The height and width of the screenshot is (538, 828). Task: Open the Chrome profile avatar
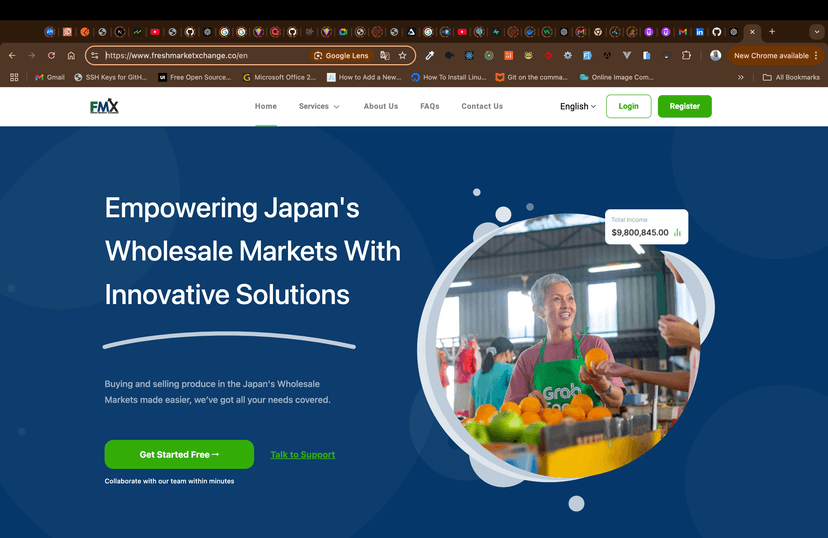pos(716,55)
